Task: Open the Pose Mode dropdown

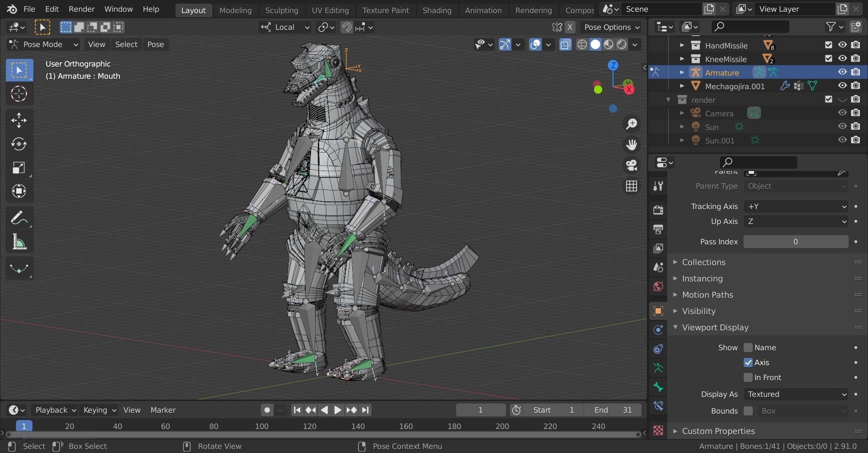Action: [x=44, y=44]
